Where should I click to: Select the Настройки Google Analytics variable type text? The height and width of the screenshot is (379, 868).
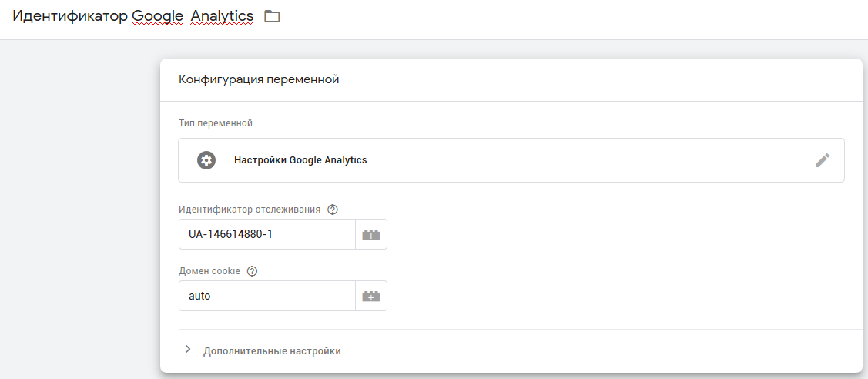(x=300, y=160)
